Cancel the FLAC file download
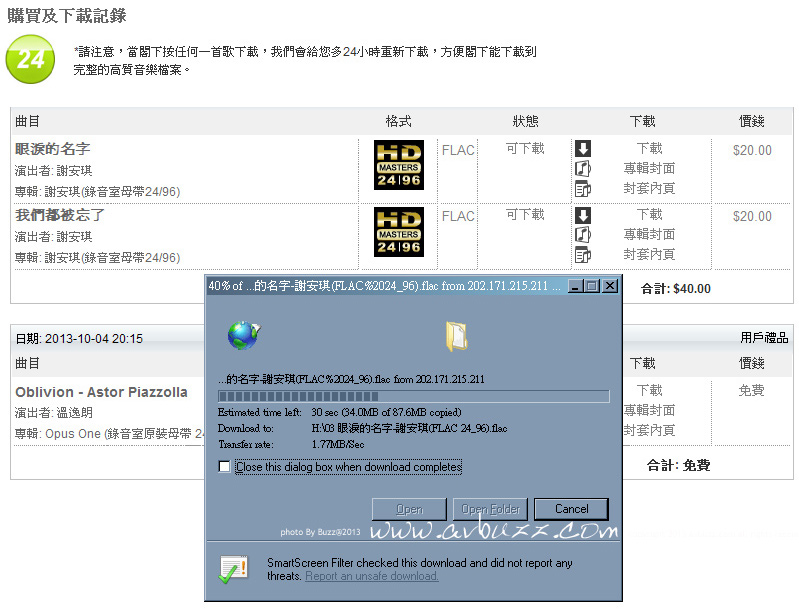Screen dimensions: 799x616 [571, 509]
